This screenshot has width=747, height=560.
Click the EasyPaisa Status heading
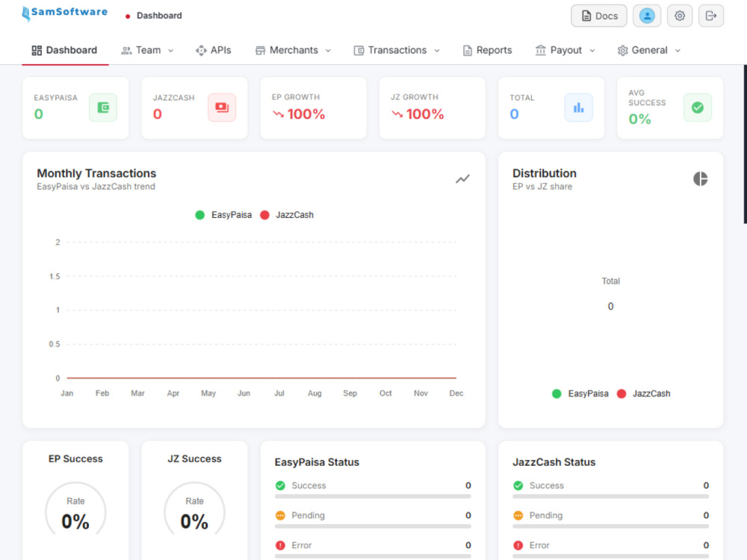[x=317, y=462]
